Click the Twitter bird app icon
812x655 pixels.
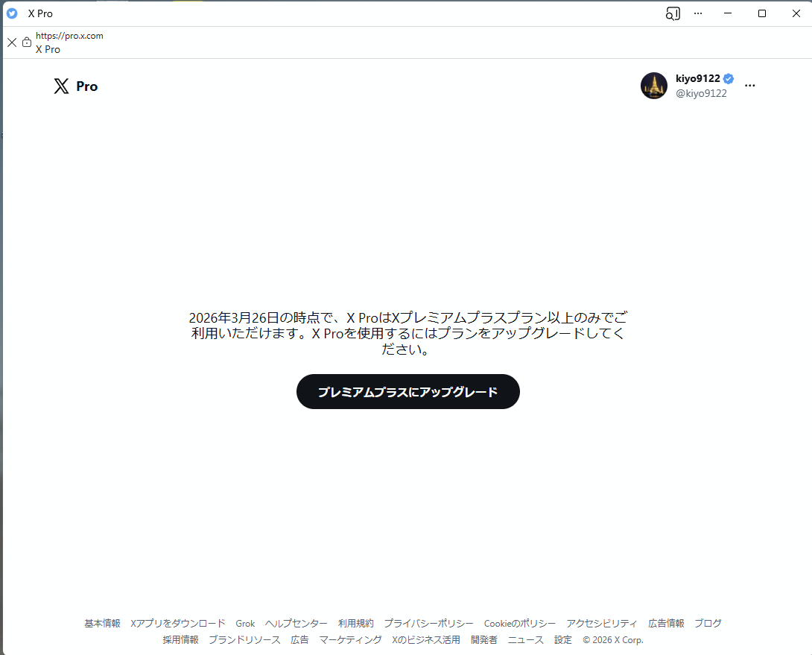(x=12, y=13)
